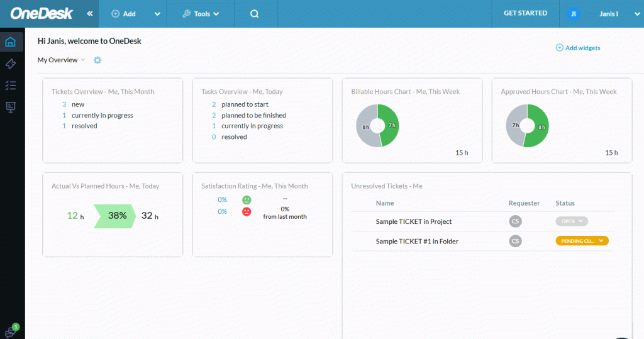
Task: Click the search magnifier icon
Action: pos(254,14)
